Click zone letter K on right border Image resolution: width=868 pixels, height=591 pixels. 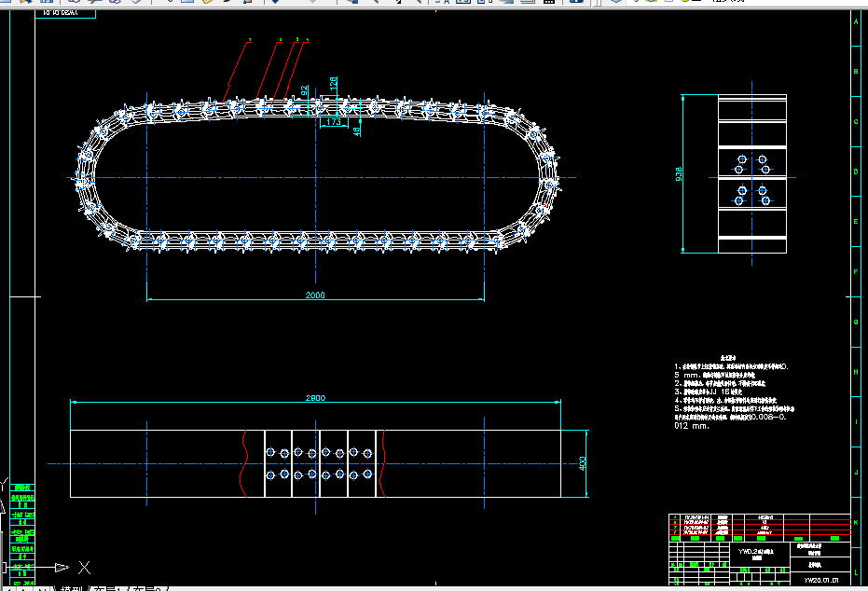coord(856,522)
